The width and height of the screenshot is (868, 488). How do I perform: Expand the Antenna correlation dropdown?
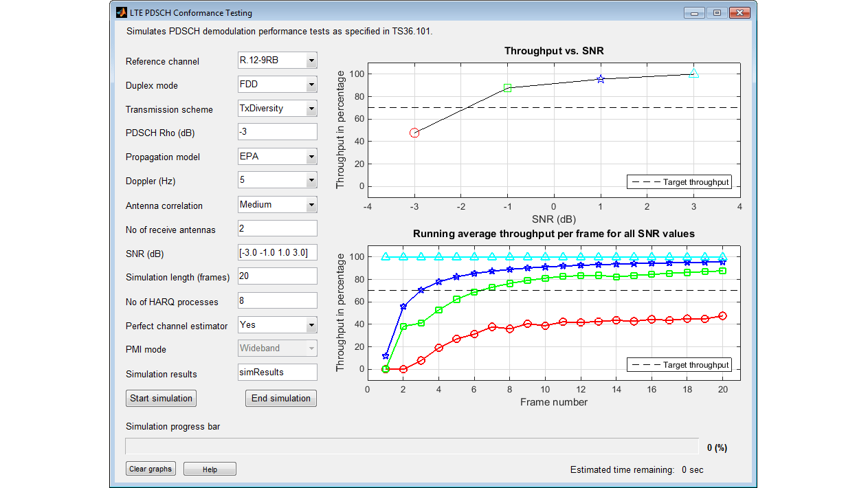click(x=277, y=204)
